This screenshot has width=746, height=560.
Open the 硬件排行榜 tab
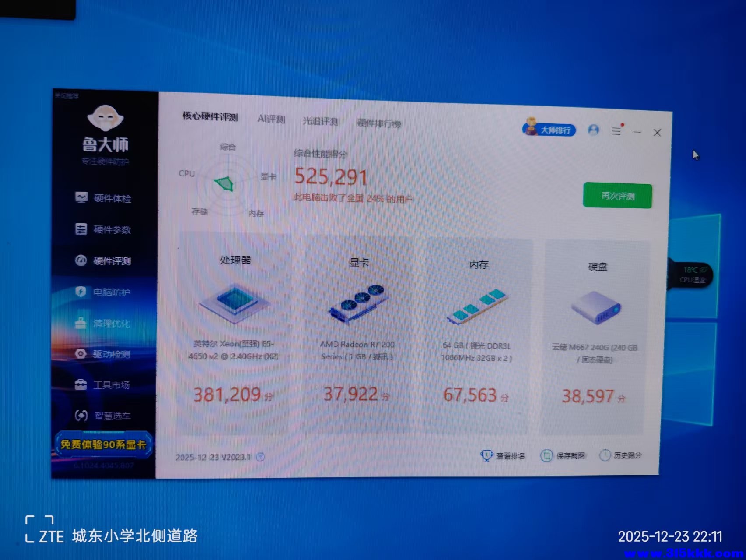[x=379, y=123]
